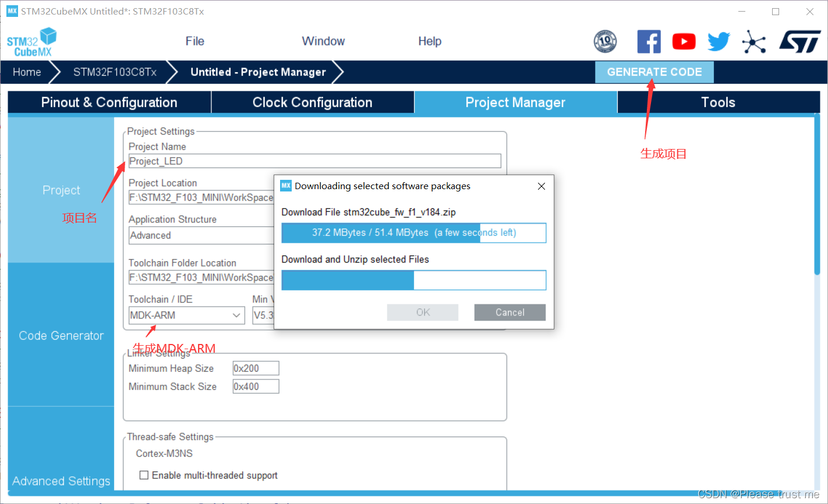828x504 pixels.
Task: Expand the Toolchain / IDE MDK-ARM dropdown
Action: tap(186, 315)
